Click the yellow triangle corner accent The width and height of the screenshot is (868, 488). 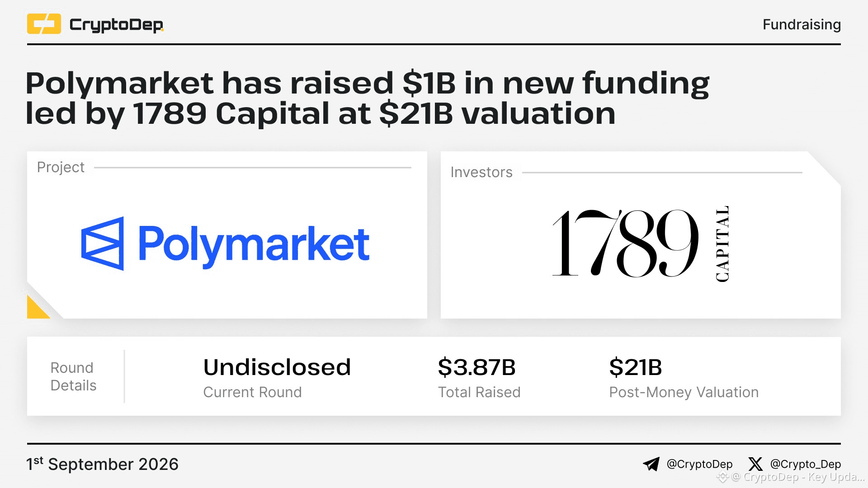tap(38, 307)
